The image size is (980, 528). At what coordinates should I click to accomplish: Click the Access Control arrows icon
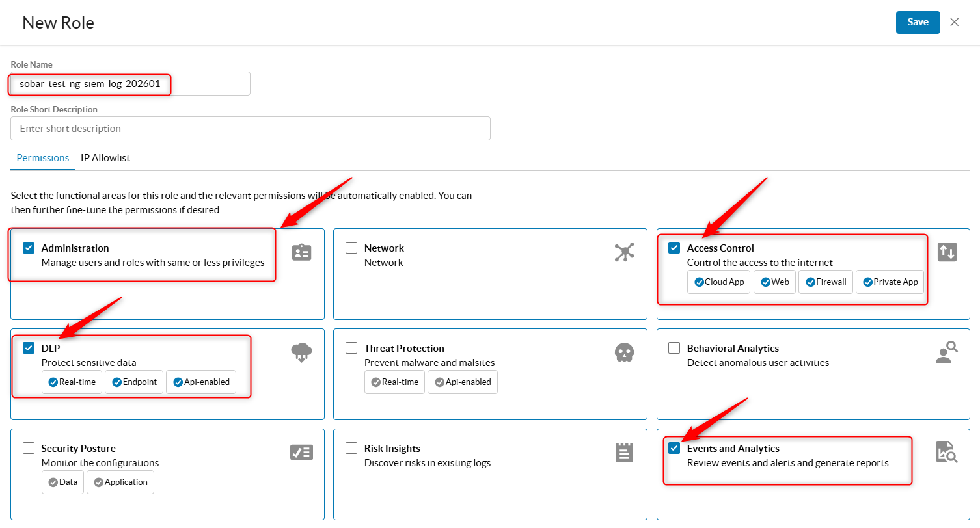[947, 252]
